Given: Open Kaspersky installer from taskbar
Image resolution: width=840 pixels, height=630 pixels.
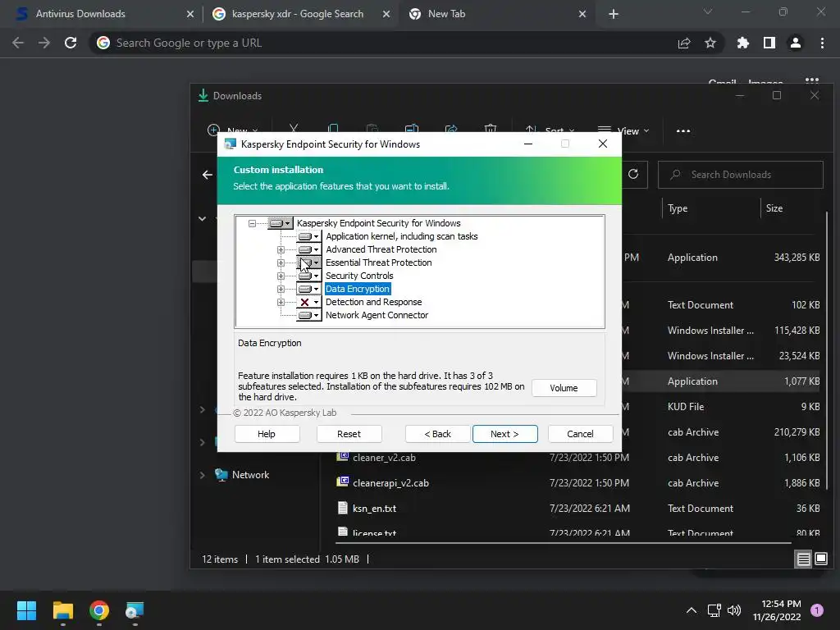Looking at the screenshot, I should [x=135, y=610].
